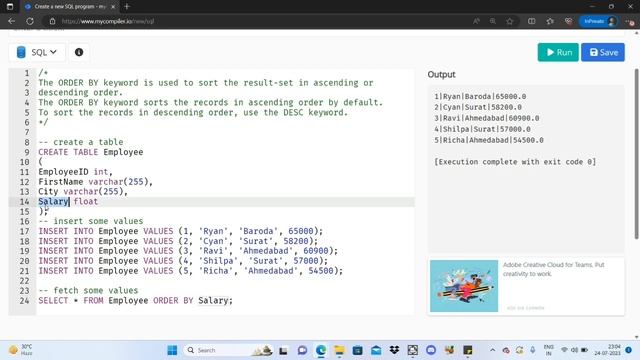Click the CREATE TABLE Employee line
The height and width of the screenshot is (360, 640).
coord(91,152)
